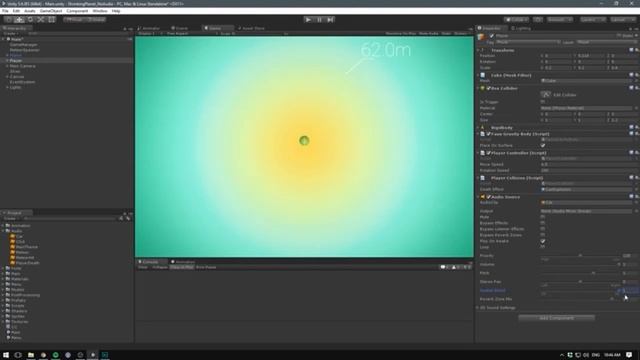Open the Layer dropdown
640x360 pixels.
pyautogui.click(x=606, y=42)
